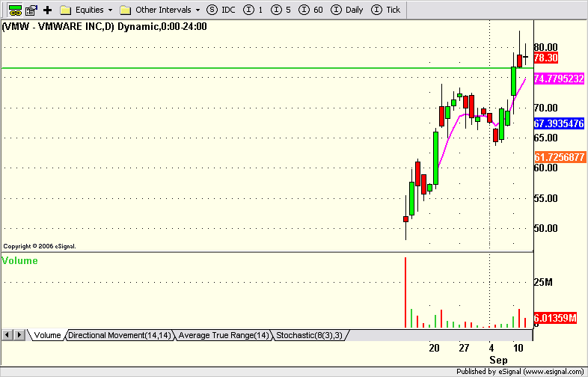Viewport: 588px width, 377px height.
Task: Click the green Volume panel label
Action: 19,261
